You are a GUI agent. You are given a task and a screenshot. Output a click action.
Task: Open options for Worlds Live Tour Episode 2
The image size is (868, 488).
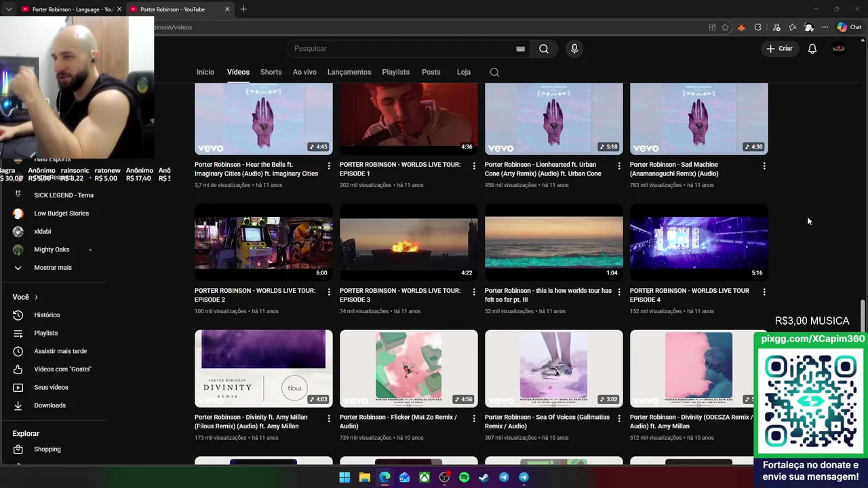tap(329, 291)
